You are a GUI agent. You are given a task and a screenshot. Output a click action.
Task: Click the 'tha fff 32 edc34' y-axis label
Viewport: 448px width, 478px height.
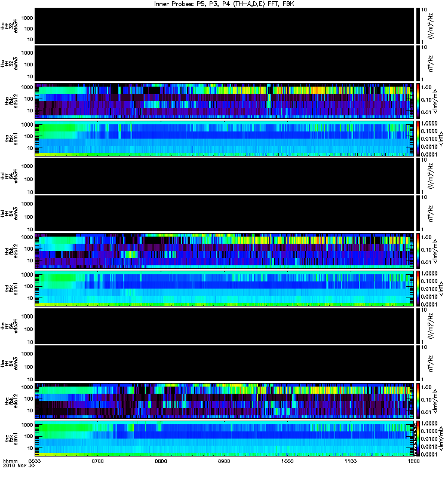10,26
